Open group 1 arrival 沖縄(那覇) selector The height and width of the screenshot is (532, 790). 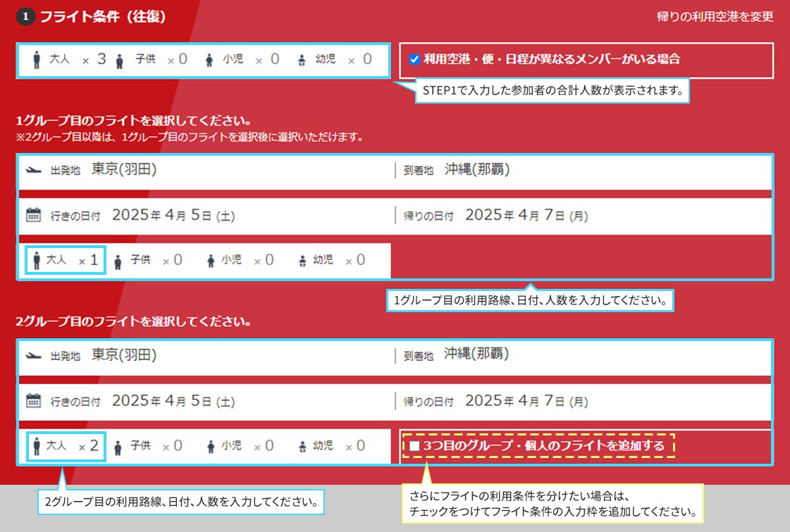tap(477, 170)
